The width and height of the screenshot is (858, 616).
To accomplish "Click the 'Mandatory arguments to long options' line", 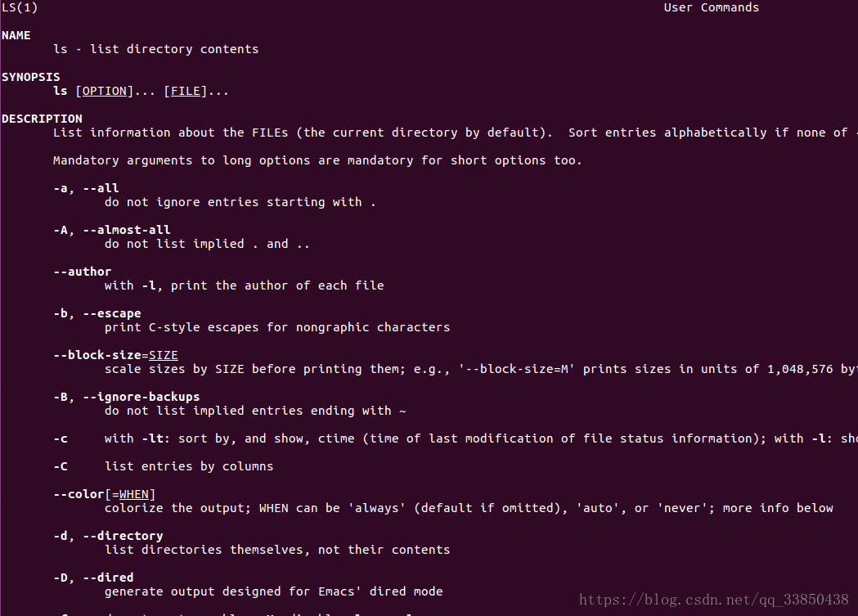I will (x=317, y=161).
